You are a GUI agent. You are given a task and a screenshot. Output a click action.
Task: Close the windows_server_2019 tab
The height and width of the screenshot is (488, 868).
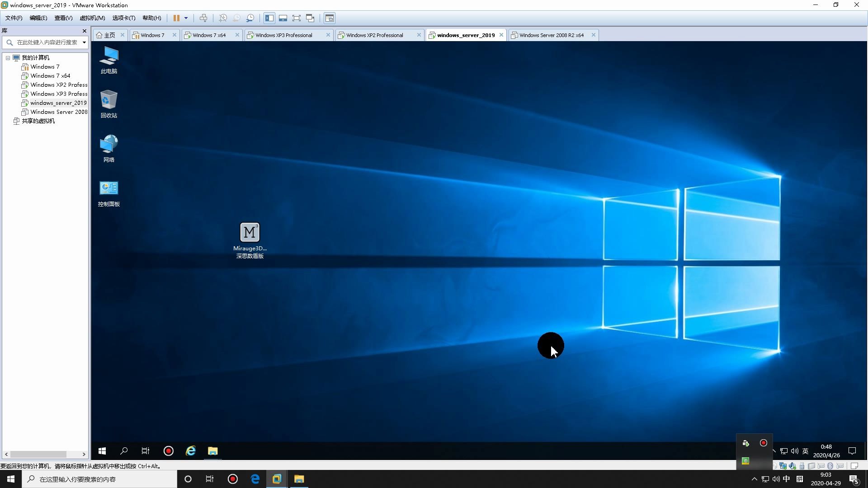click(501, 35)
